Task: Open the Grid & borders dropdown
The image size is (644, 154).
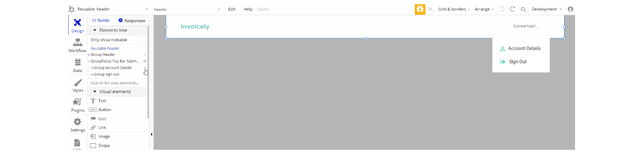Action: click(x=454, y=9)
